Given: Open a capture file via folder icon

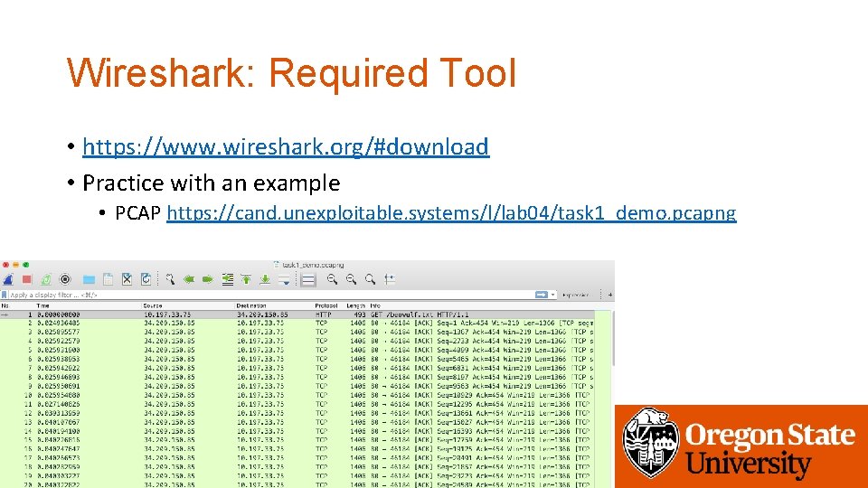Looking at the screenshot, I should click(89, 279).
